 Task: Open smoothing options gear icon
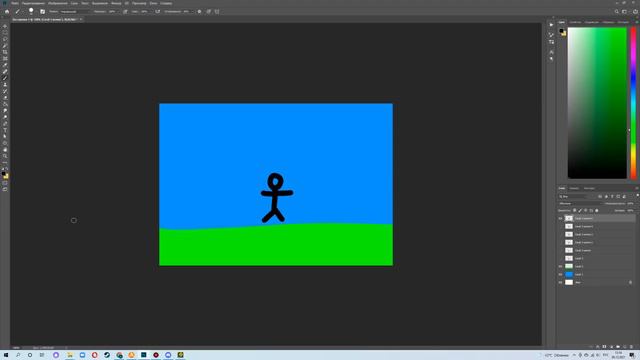coord(199,11)
